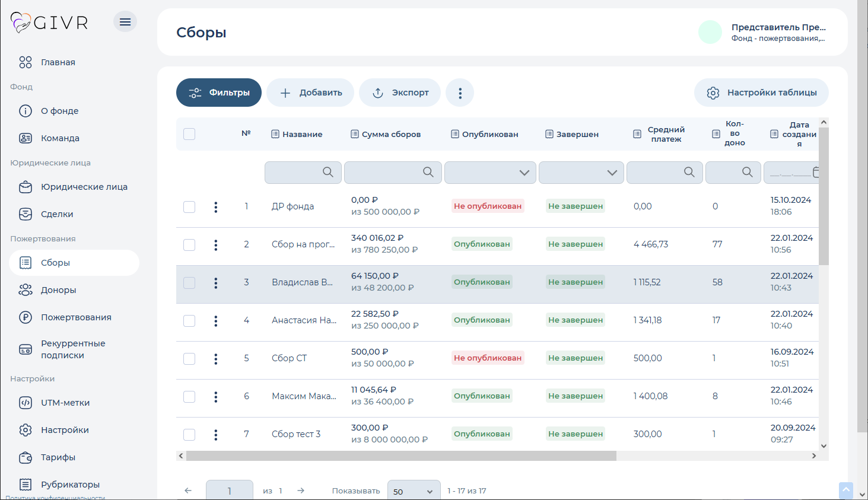This screenshot has width=868, height=500.
Task: Select the ДР фонда row checkbox
Action: click(x=189, y=207)
